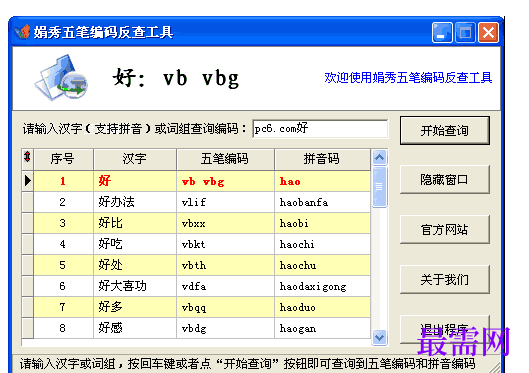Click the 五笔编码 column header
The image size is (529, 373).
[x=225, y=159]
